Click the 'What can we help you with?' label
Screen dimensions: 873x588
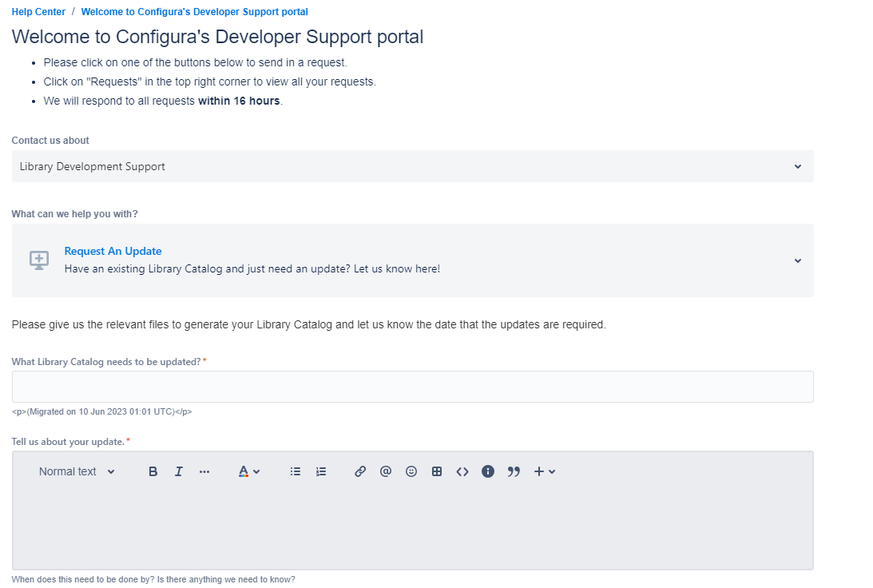[x=74, y=214]
